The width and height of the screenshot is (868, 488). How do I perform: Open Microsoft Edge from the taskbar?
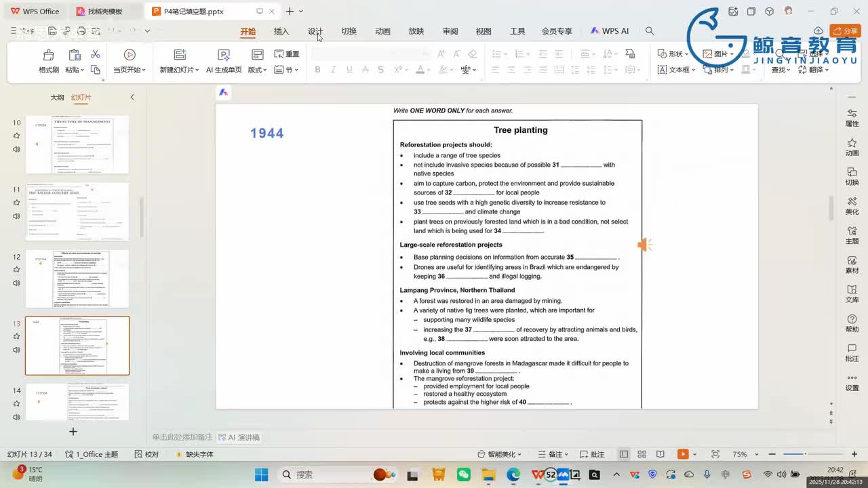click(513, 474)
